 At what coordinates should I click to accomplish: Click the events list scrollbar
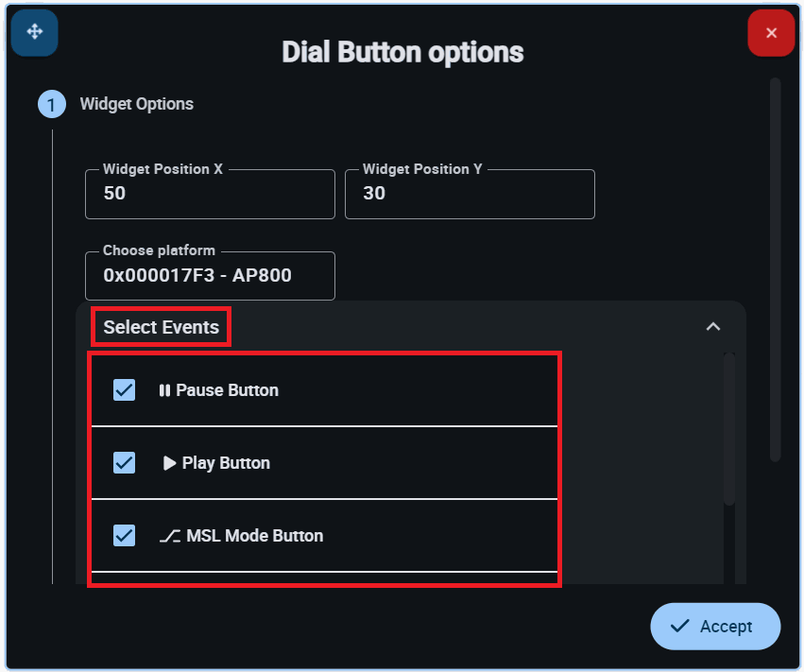[728, 430]
